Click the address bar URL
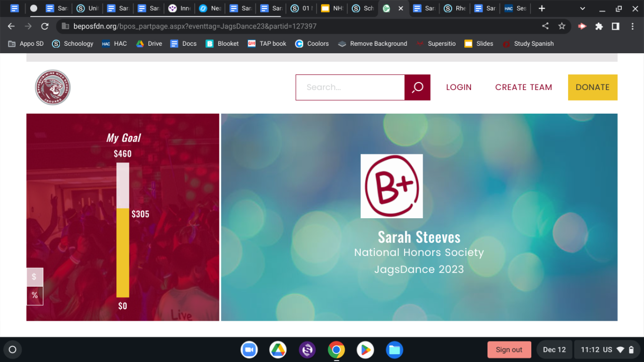The width and height of the screenshot is (644, 362). tap(195, 26)
